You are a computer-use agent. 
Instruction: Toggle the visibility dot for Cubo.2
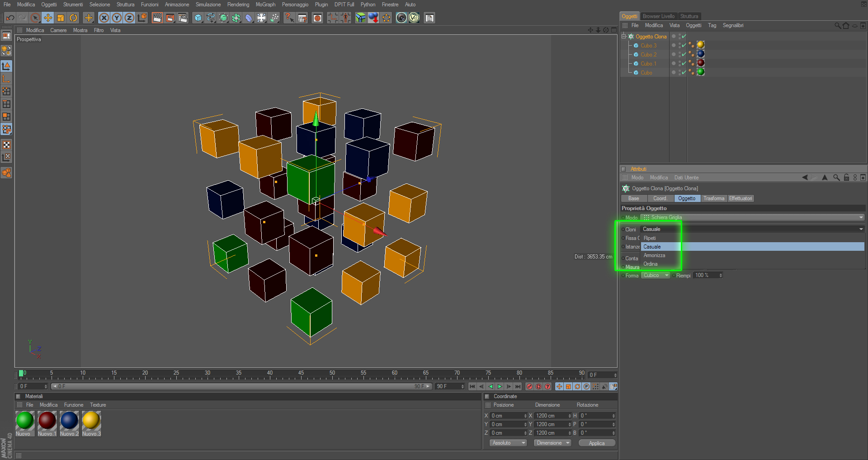[674, 54]
